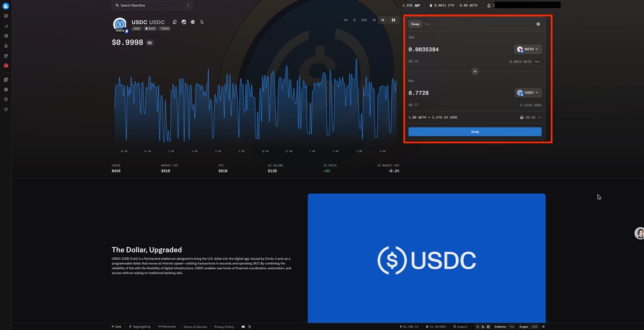Open the USDC X (Twitter) profile icon

(202, 22)
